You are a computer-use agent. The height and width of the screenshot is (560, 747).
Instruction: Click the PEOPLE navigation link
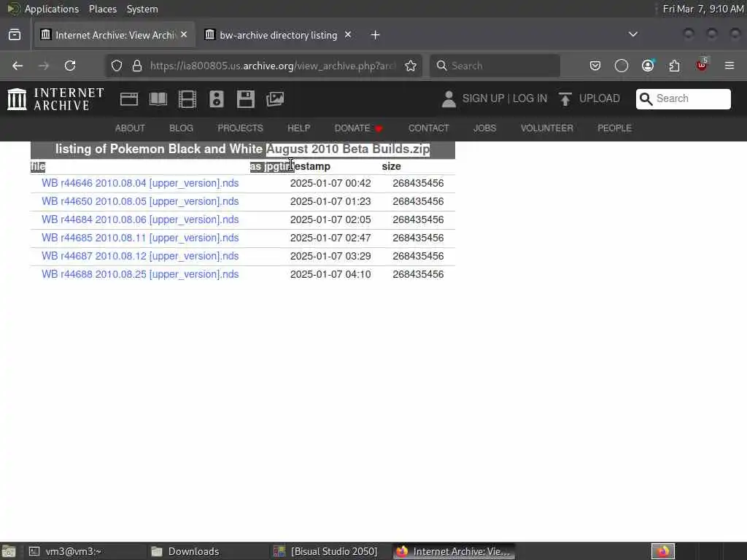(x=614, y=128)
